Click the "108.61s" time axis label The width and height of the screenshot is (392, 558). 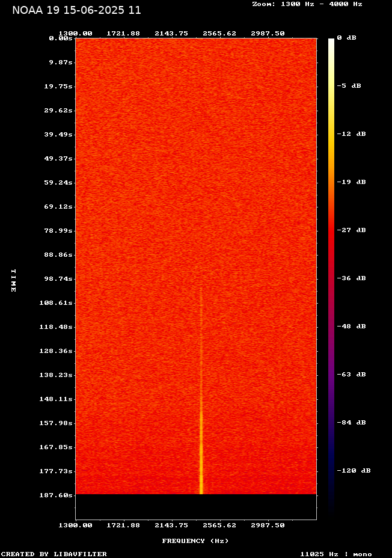(56, 303)
